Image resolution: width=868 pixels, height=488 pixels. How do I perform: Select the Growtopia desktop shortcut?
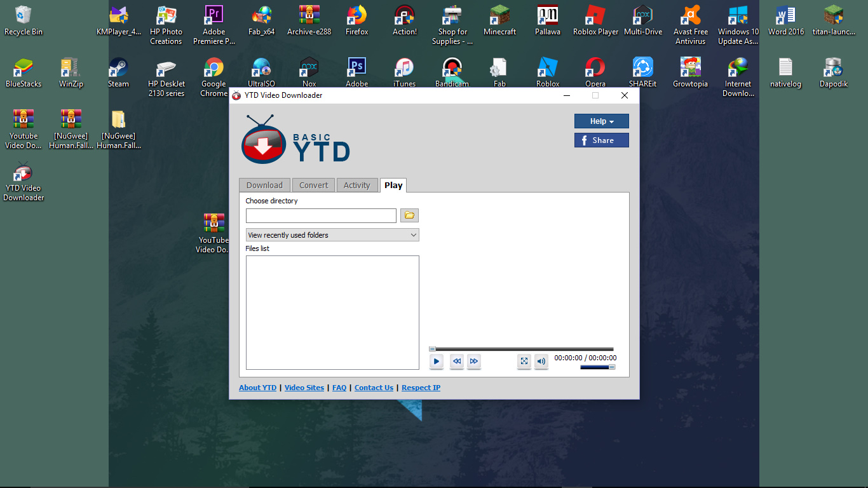coord(691,73)
